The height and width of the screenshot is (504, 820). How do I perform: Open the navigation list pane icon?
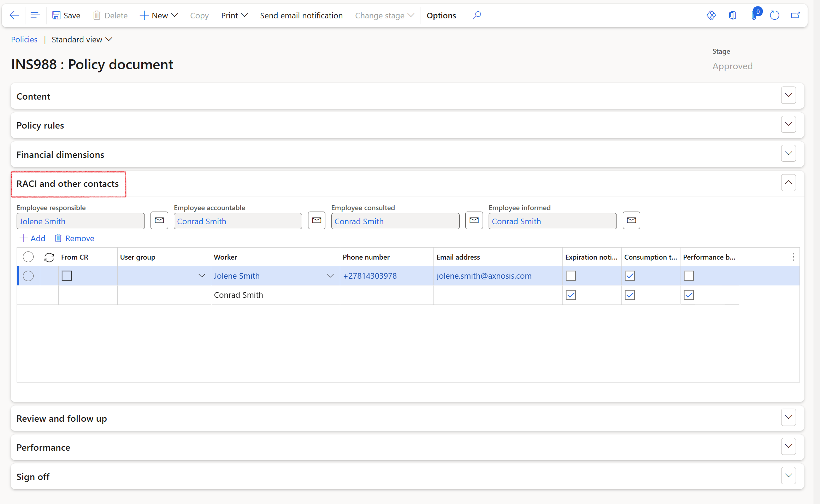click(x=35, y=15)
